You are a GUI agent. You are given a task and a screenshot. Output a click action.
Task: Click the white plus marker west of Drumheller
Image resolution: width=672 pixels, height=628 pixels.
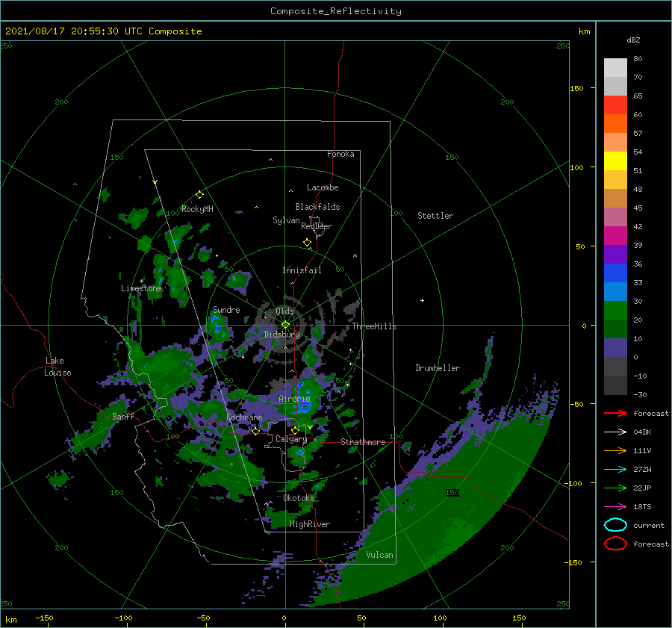click(422, 300)
